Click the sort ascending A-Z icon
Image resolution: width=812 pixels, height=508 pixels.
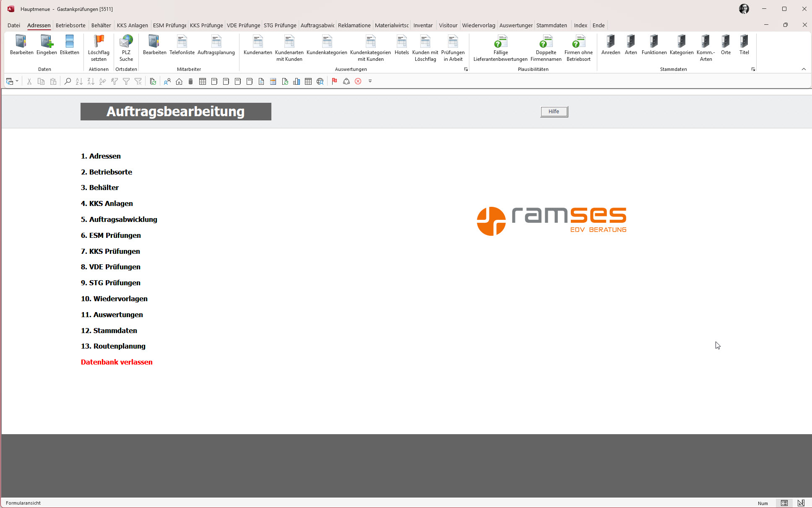pos(79,81)
